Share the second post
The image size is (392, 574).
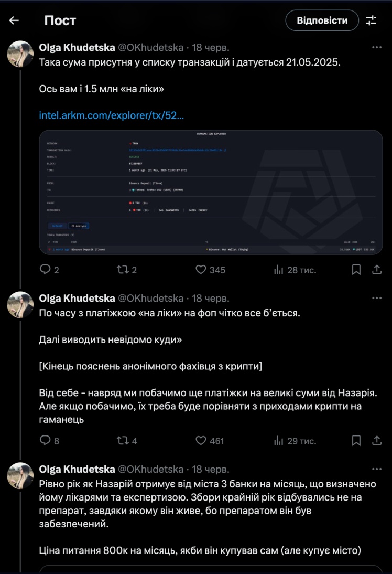click(376, 441)
